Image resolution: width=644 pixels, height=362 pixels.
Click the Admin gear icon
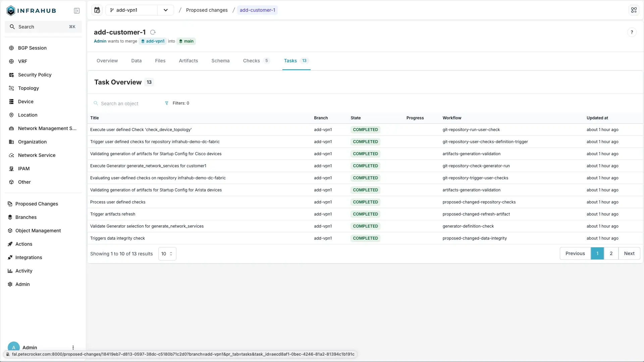[10, 284]
